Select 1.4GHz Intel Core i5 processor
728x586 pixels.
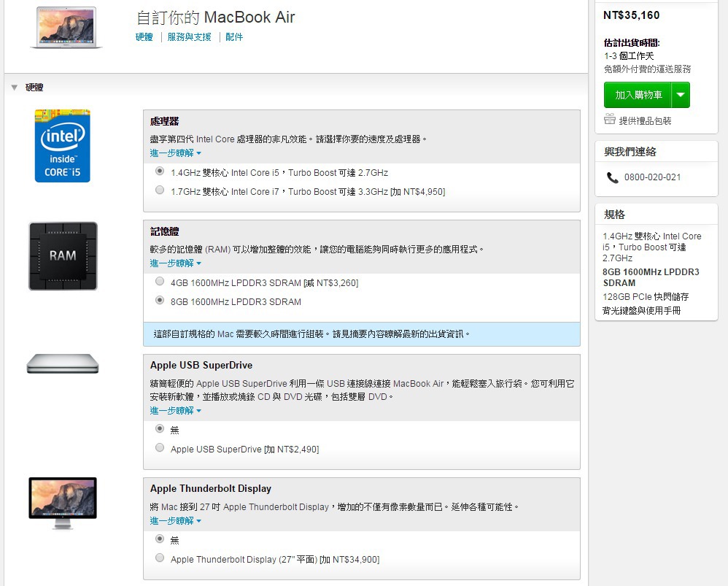[x=160, y=171]
